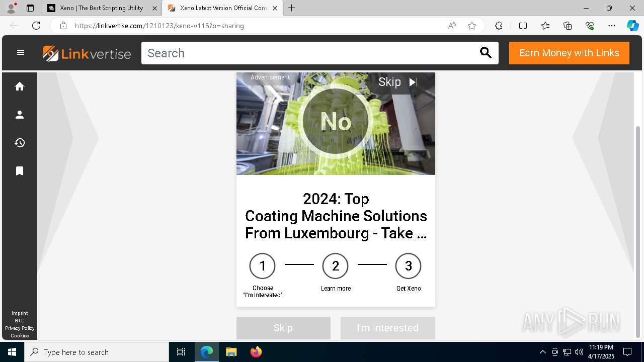The width and height of the screenshot is (644, 362).
Task: Open File Explorer from the taskbar
Action: (x=231, y=352)
